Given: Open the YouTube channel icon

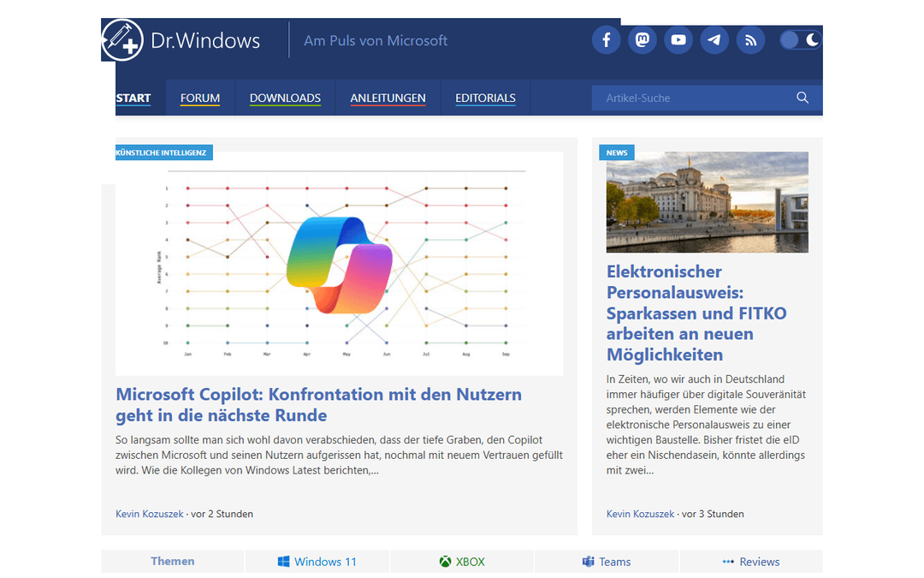Looking at the screenshot, I should [678, 40].
